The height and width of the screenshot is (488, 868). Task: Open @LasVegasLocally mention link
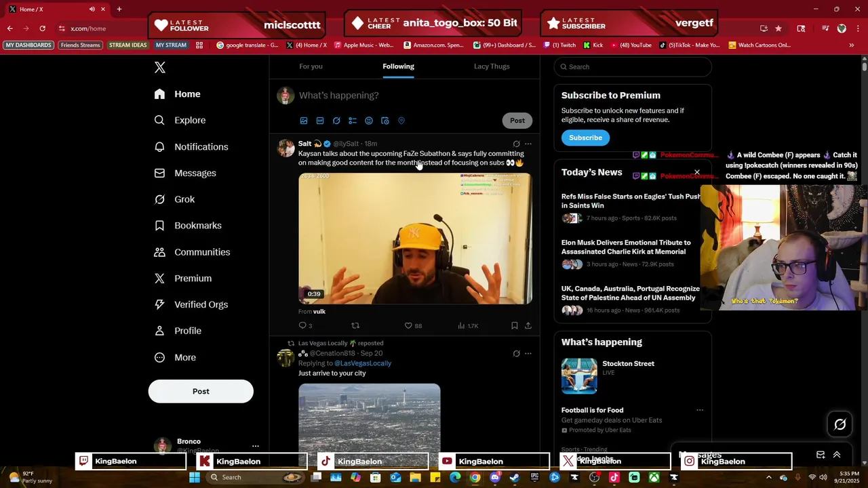pos(363,363)
